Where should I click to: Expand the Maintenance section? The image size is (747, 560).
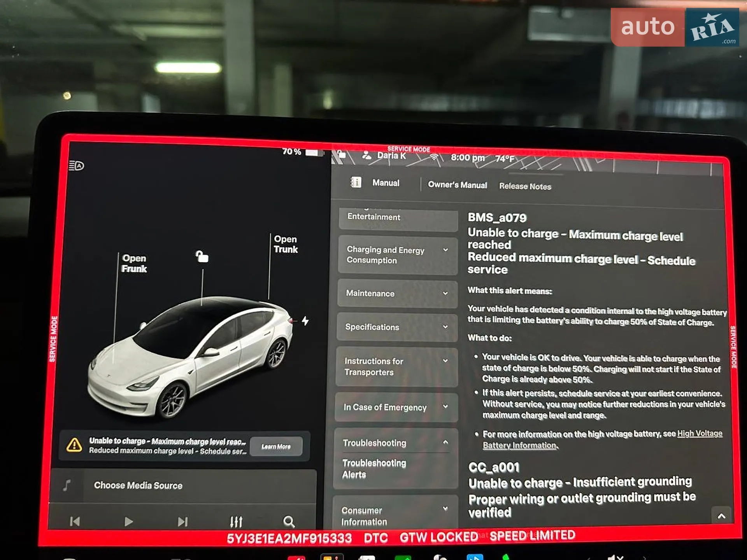coord(397,294)
